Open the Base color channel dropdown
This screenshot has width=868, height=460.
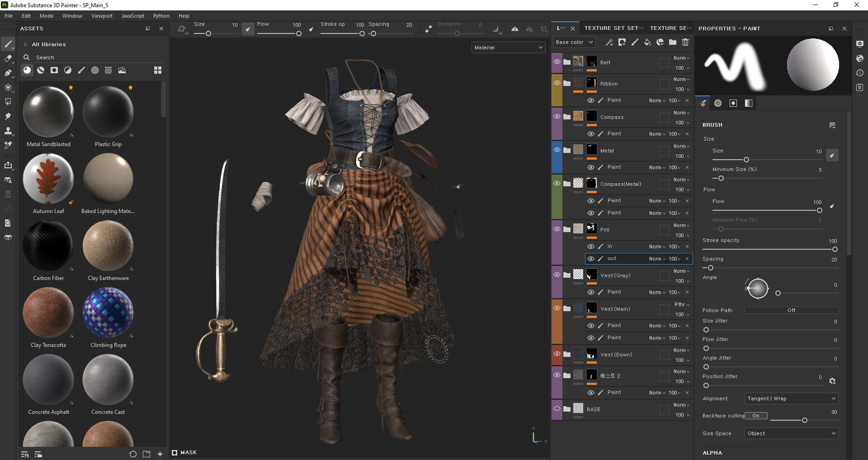(574, 42)
